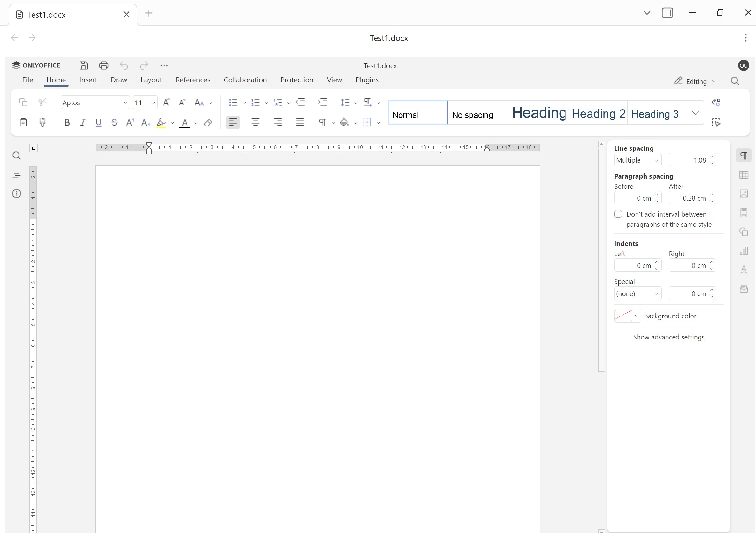The height and width of the screenshot is (533, 756).
Task: Click Show advanced settings link
Action: [x=668, y=337]
